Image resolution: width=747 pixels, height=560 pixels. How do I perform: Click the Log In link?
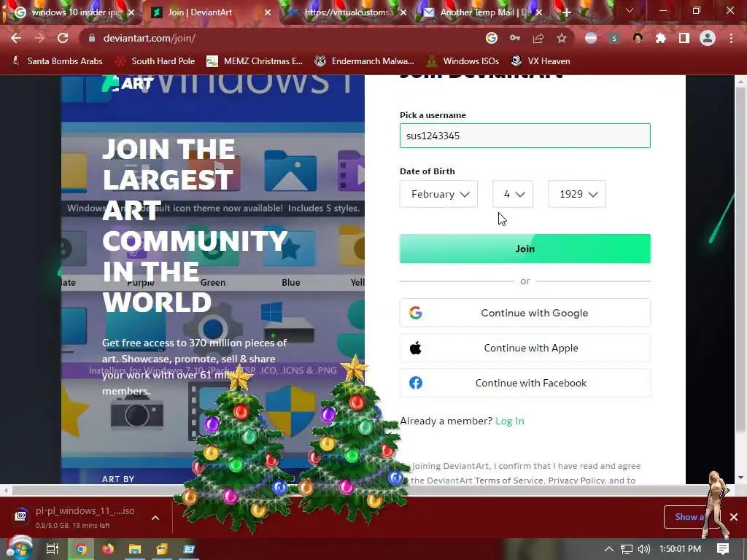point(509,421)
